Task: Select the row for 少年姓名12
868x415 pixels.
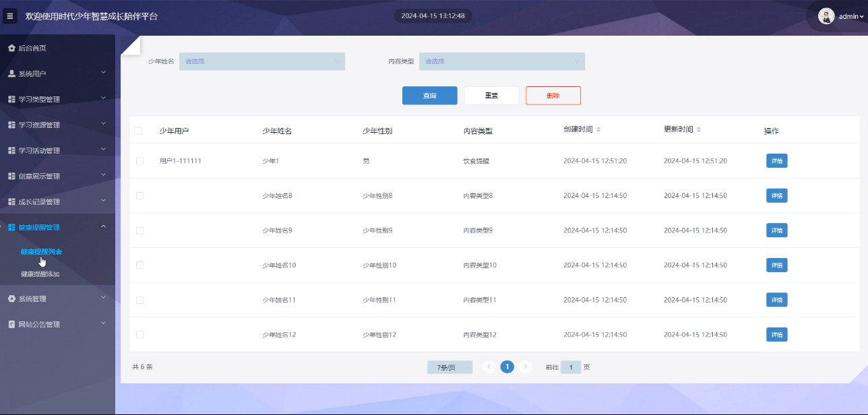Action: [139, 335]
